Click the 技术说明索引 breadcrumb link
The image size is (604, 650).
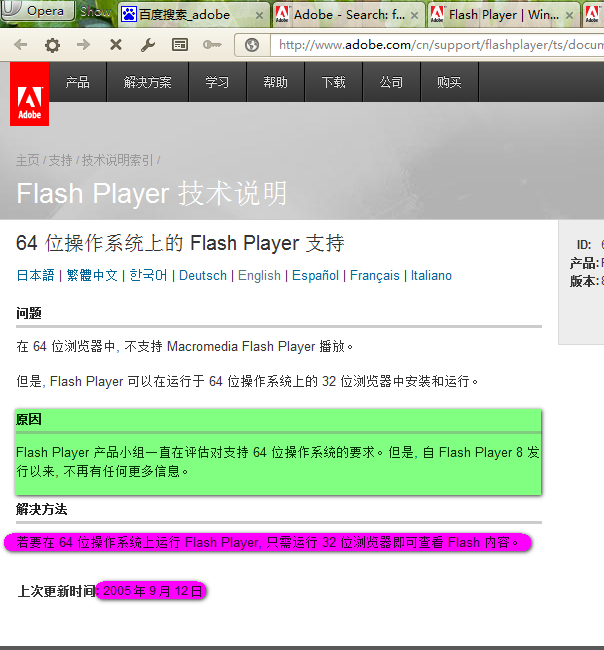[118, 160]
